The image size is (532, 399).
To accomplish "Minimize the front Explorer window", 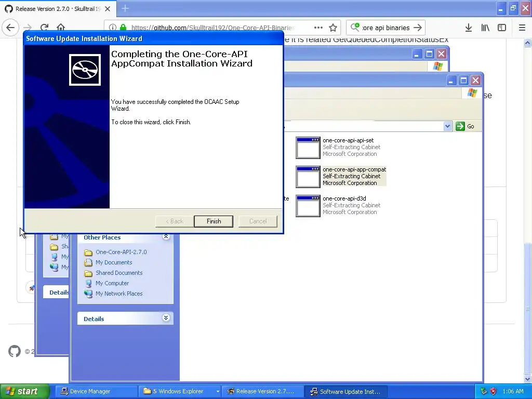I will coord(451,81).
